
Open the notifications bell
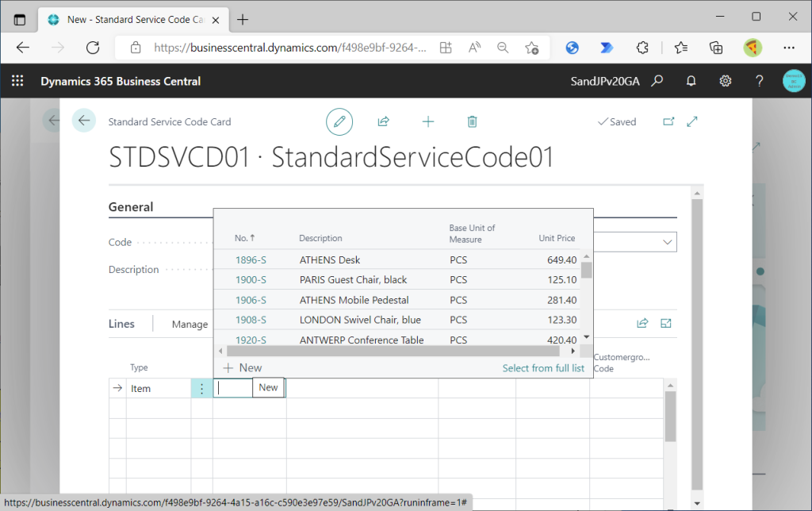[691, 81]
